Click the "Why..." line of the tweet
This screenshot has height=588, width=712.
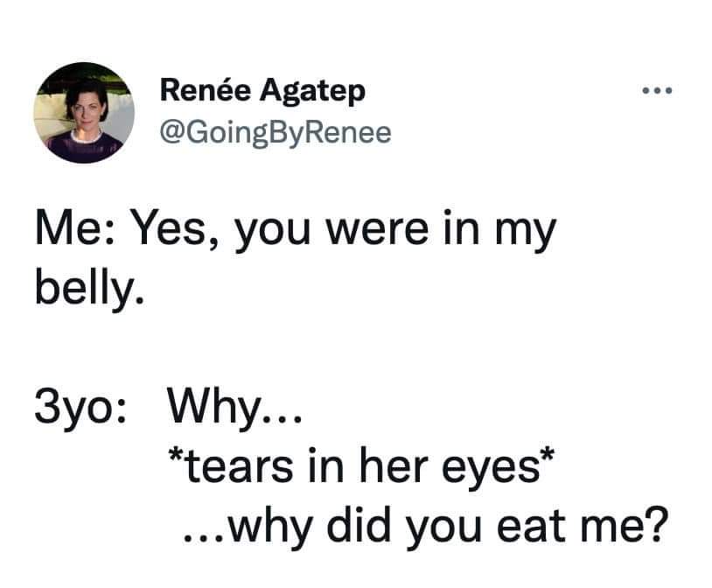click(235, 409)
